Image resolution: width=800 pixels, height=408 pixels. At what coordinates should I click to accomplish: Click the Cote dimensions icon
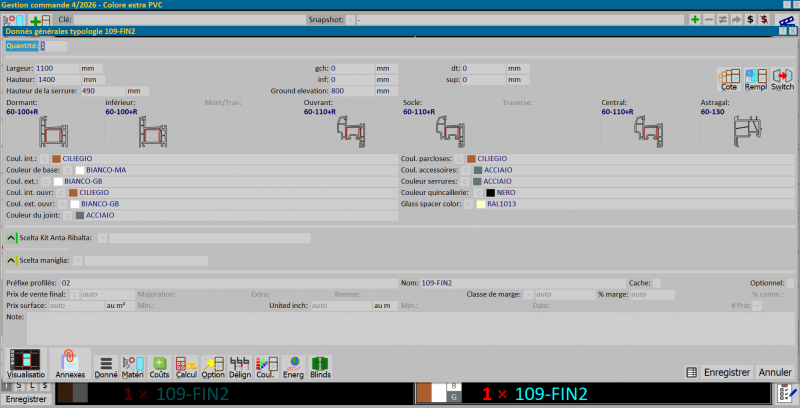(729, 80)
